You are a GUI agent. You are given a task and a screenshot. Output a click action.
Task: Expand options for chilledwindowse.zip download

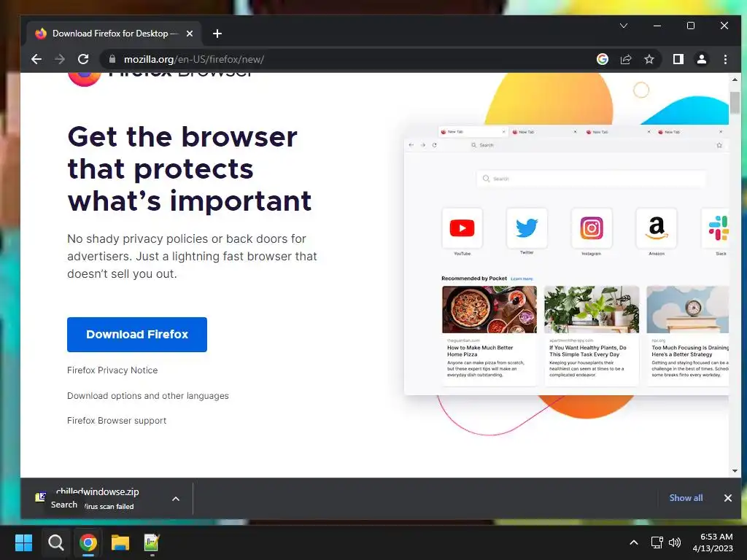pyautogui.click(x=176, y=499)
